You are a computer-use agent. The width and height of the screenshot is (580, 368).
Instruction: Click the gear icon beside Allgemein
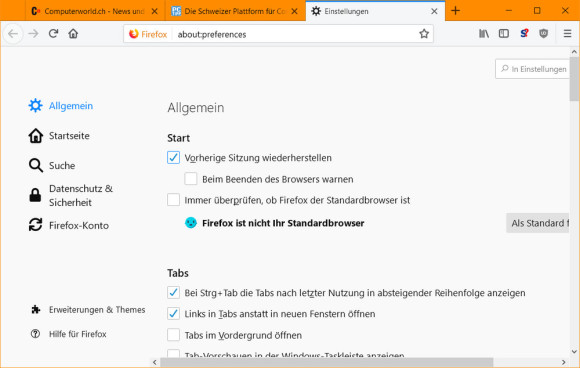(36, 105)
